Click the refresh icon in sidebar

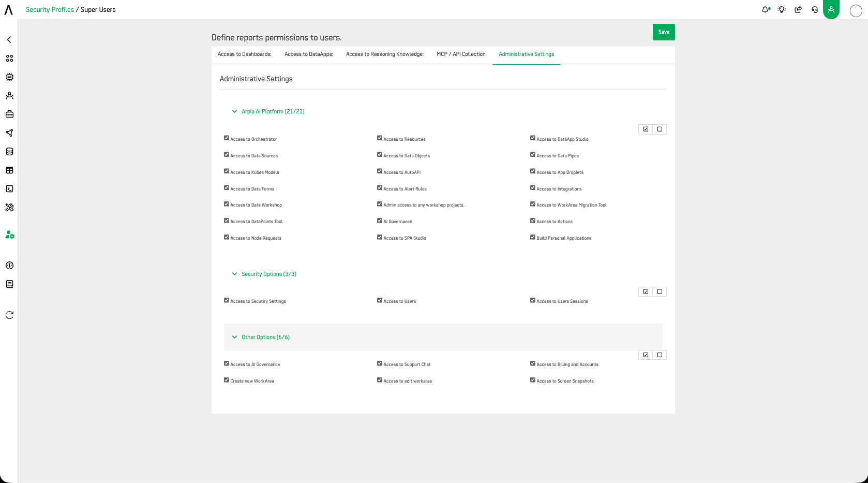click(x=9, y=315)
